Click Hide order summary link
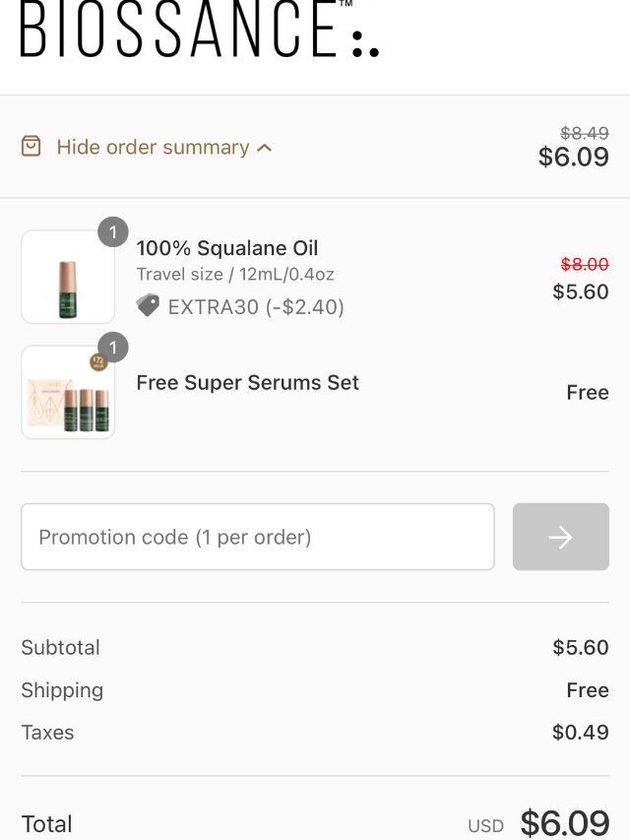The height and width of the screenshot is (840, 630). 153,148
